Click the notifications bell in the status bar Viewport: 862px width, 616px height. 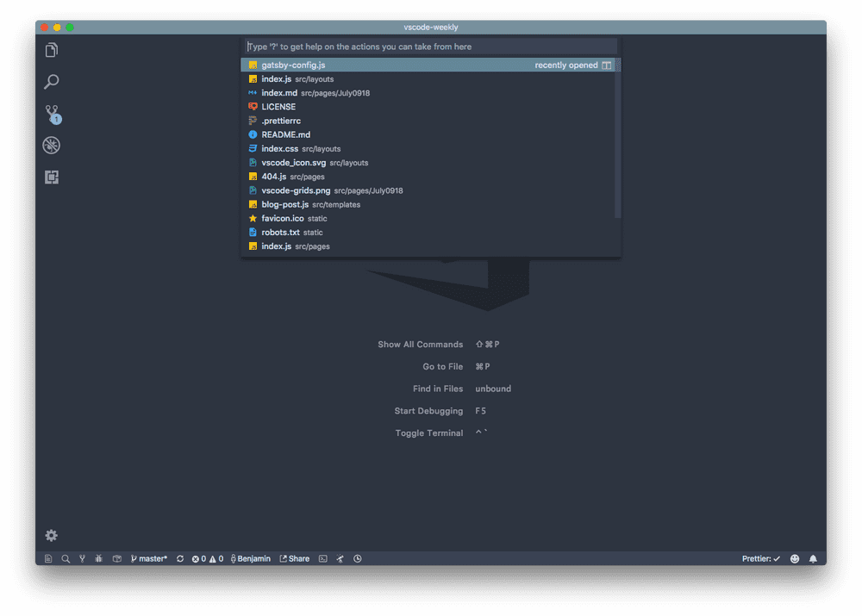813,558
